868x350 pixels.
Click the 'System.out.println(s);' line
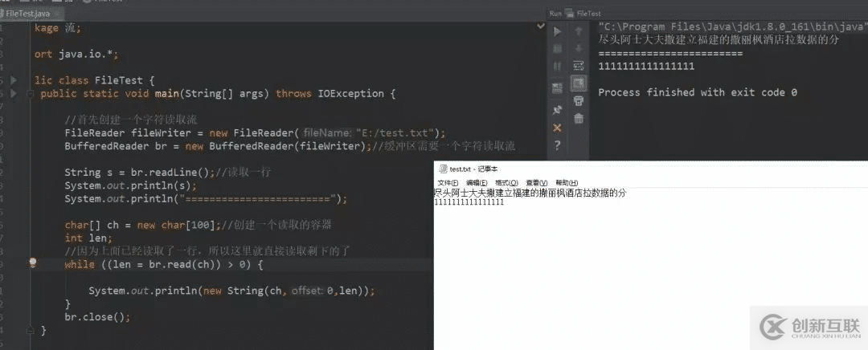[x=131, y=185]
